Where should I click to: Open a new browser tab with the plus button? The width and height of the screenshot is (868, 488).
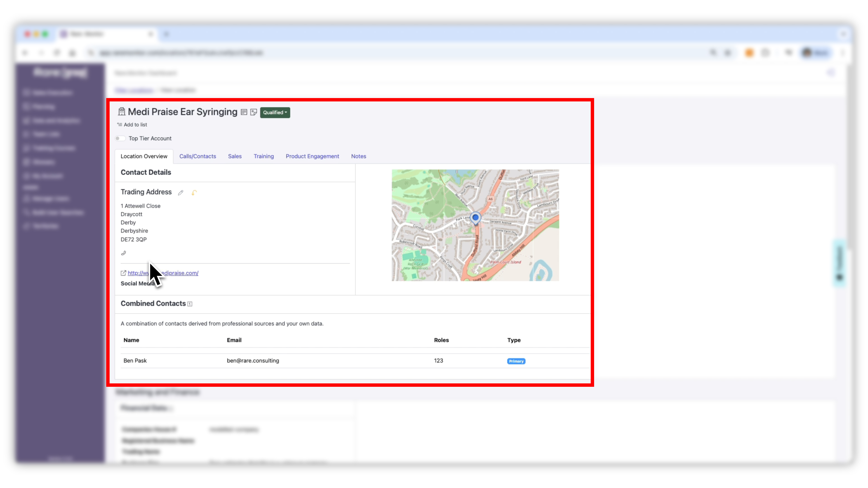click(x=166, y=34)
